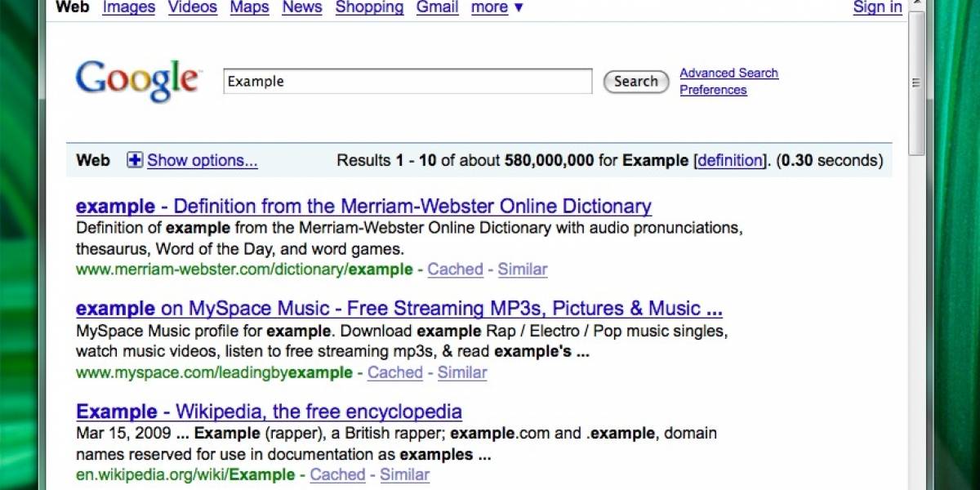Open Gmail from the top bar
The image size is (980, 490).
click(437, 7)
